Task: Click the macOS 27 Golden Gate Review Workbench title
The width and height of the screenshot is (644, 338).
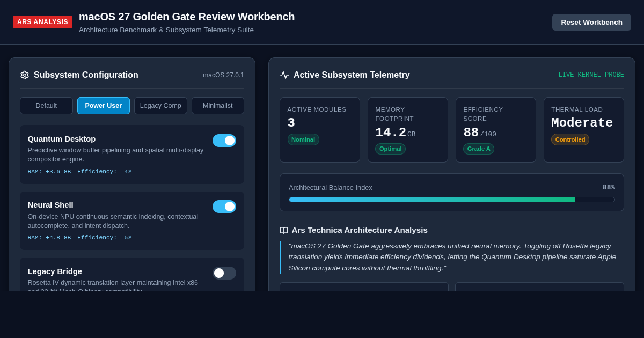Action: (x=187, y=17)
